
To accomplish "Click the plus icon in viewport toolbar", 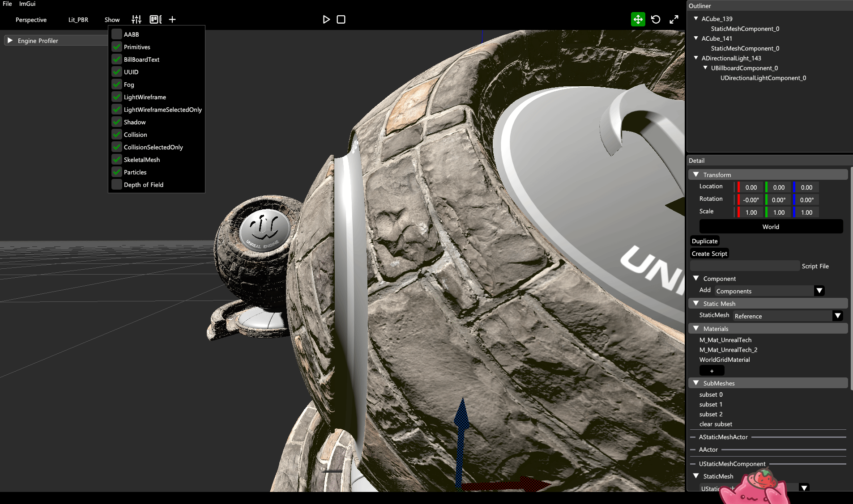I will (172, 19).
